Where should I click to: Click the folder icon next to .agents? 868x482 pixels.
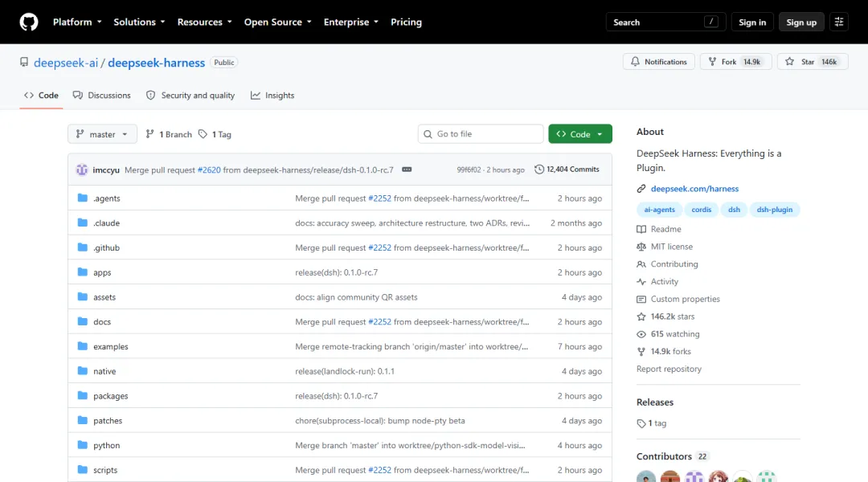click(83, 198)
